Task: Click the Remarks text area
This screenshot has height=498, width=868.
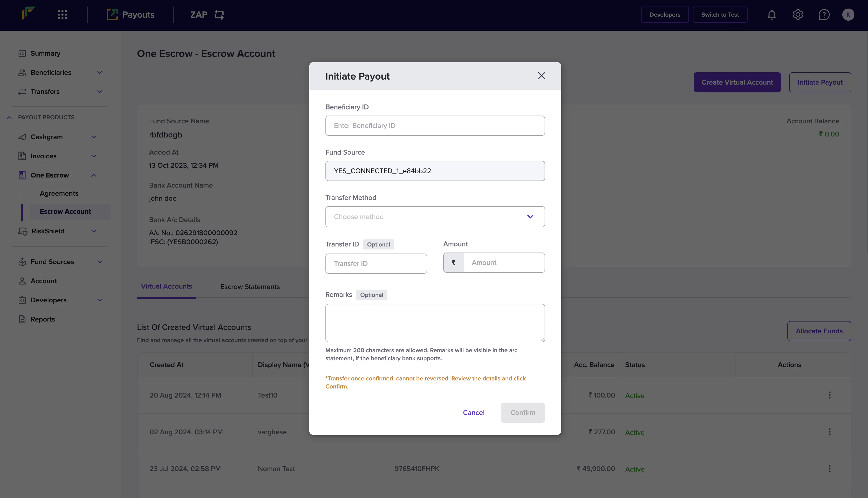Action: point(435,323)
